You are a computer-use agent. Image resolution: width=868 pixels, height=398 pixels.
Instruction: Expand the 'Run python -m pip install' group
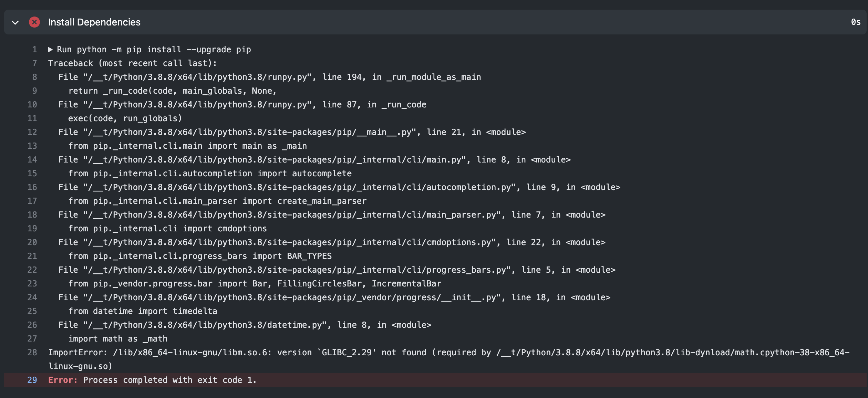[x=50, y=49]
